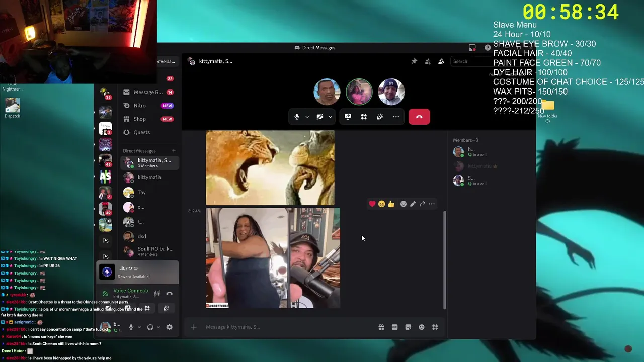
Task: Forward the message with the arrow icon
Action: click(x=422, y=204)
